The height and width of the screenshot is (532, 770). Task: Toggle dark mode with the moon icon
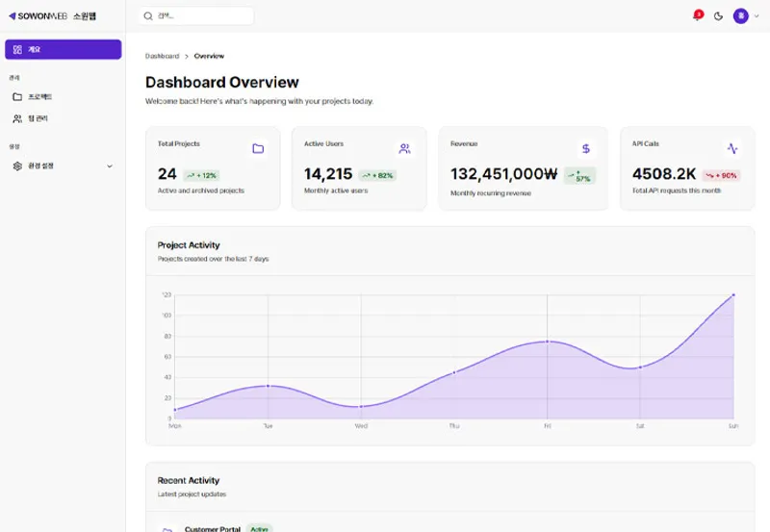[x=718, y=16]
